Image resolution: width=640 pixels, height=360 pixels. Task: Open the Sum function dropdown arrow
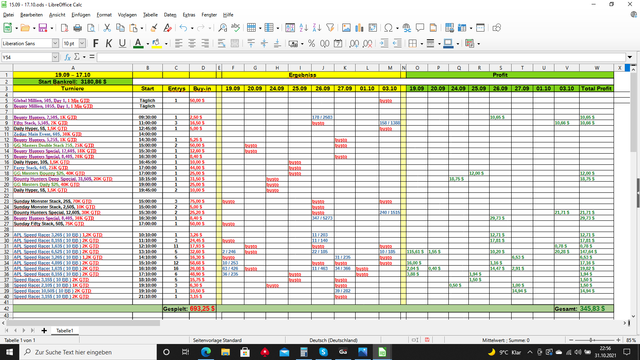[x=84, y=57]
